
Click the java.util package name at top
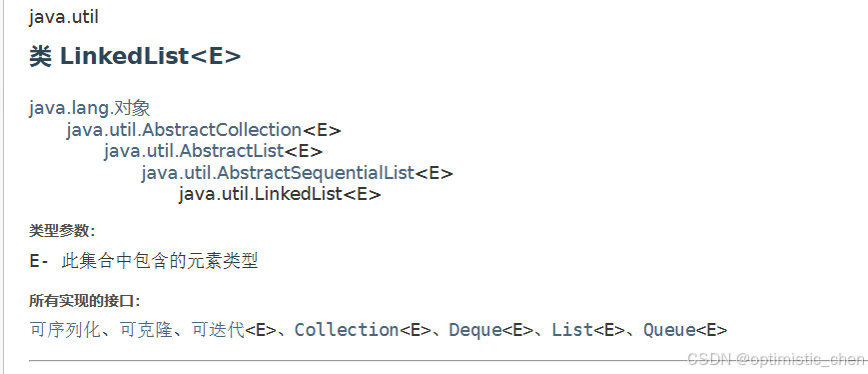pos(64,17)
